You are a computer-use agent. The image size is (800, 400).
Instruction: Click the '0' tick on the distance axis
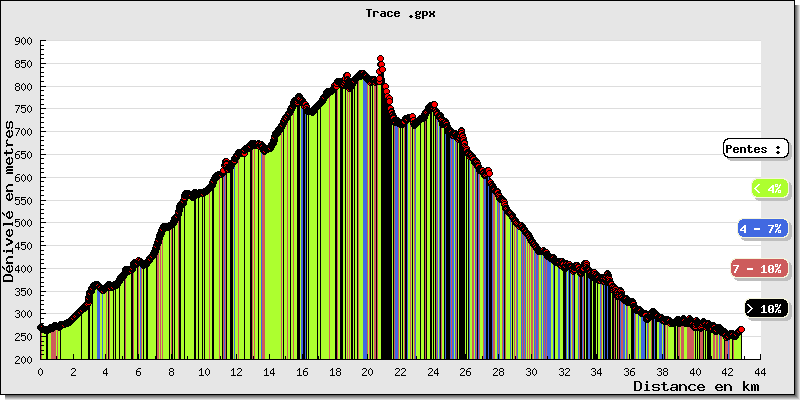(x=40, y=371)
